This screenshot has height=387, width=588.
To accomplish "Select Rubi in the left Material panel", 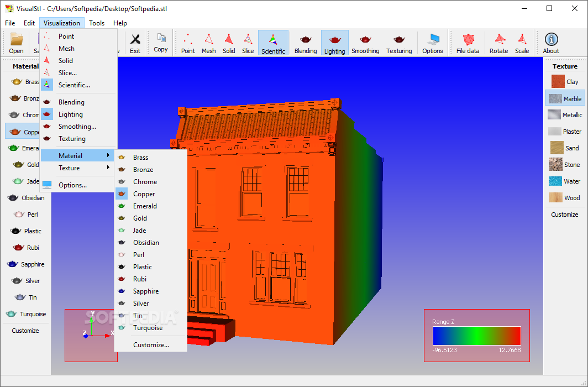I will click(x=26, y=248).
